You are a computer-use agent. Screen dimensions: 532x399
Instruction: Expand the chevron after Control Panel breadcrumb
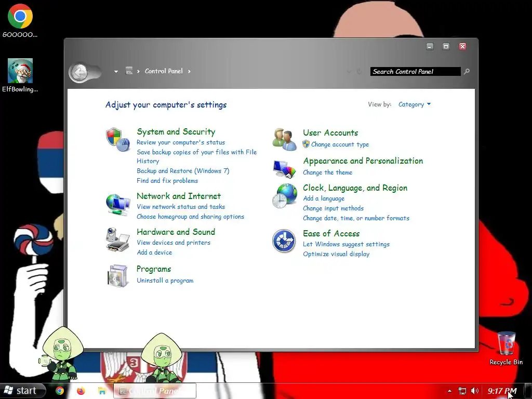pos(189,71)
